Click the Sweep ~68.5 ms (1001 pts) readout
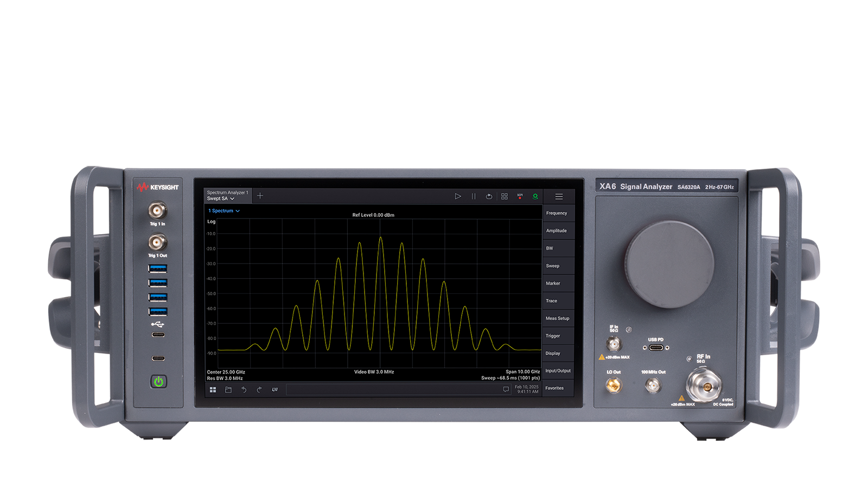 coord(510,378)
